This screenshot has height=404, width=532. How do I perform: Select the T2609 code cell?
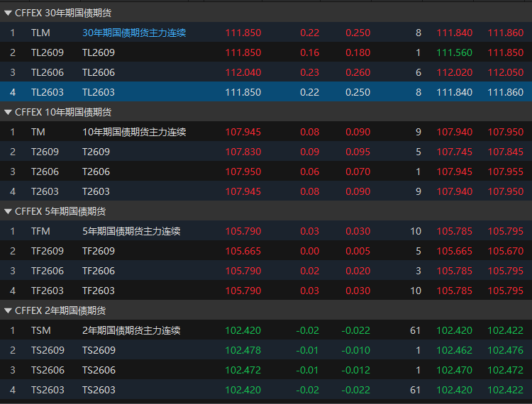click(x=45, y=152)
